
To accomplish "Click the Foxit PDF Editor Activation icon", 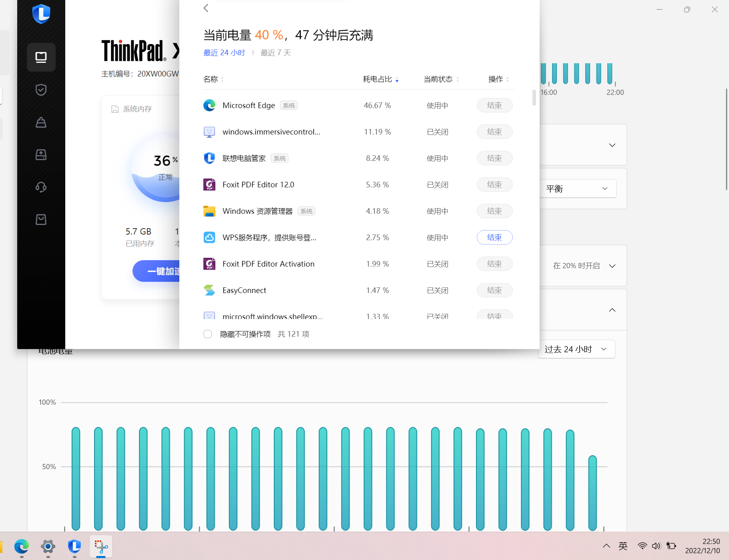I will click(x=209, y=264).
